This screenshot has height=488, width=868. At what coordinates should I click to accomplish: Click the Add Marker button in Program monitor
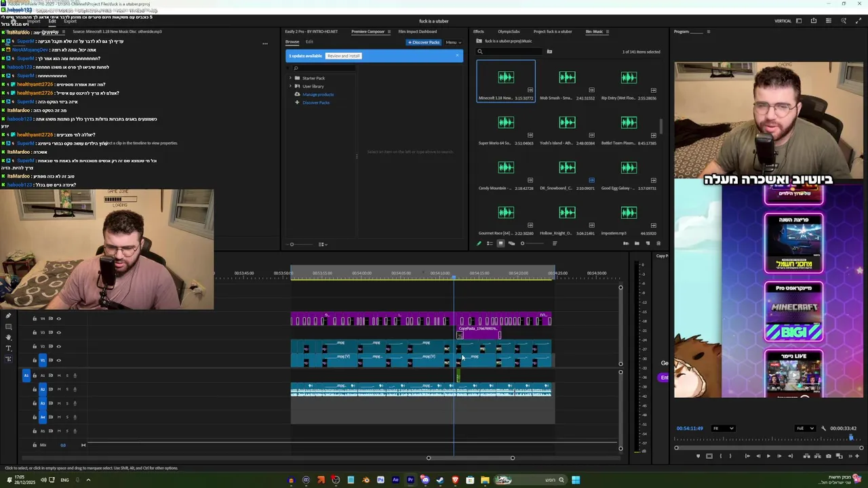click(x=698, y=456)
